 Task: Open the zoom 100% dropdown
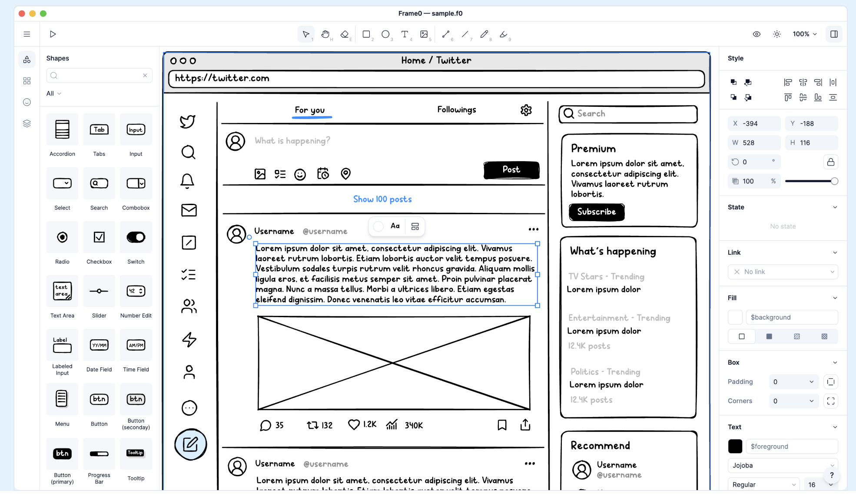[x=804, y=34]
